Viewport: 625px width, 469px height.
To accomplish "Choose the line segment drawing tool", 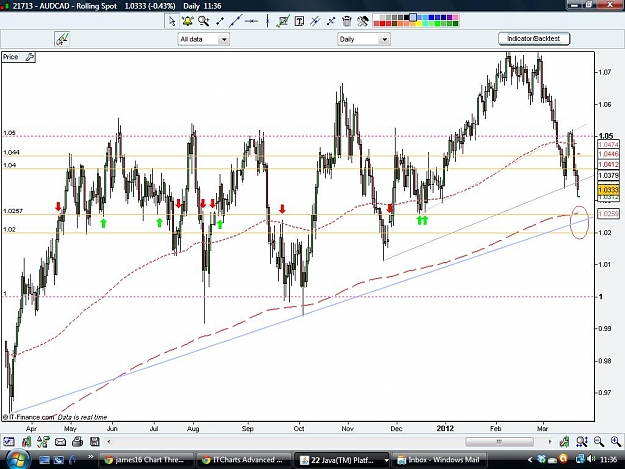I will point(220,21).
